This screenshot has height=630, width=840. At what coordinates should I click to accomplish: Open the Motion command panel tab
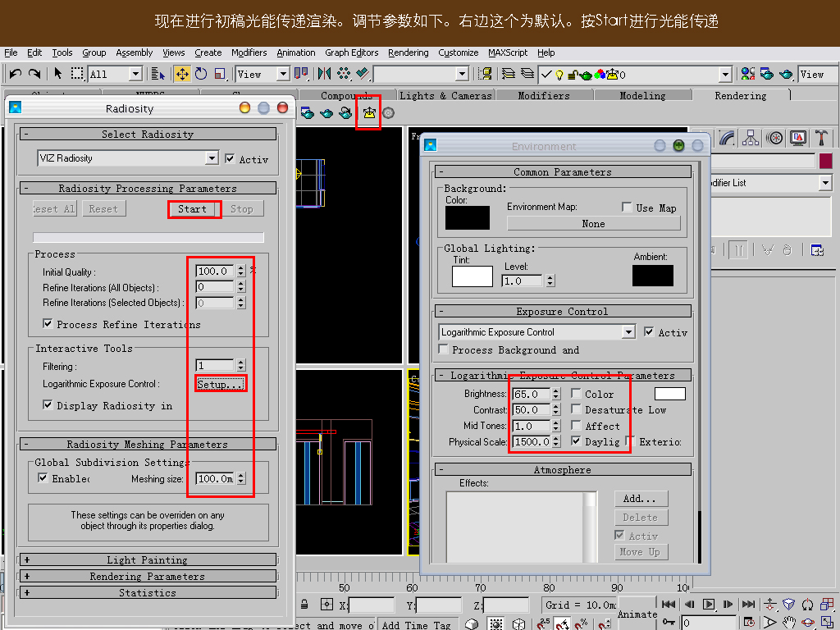coord(774,138)
